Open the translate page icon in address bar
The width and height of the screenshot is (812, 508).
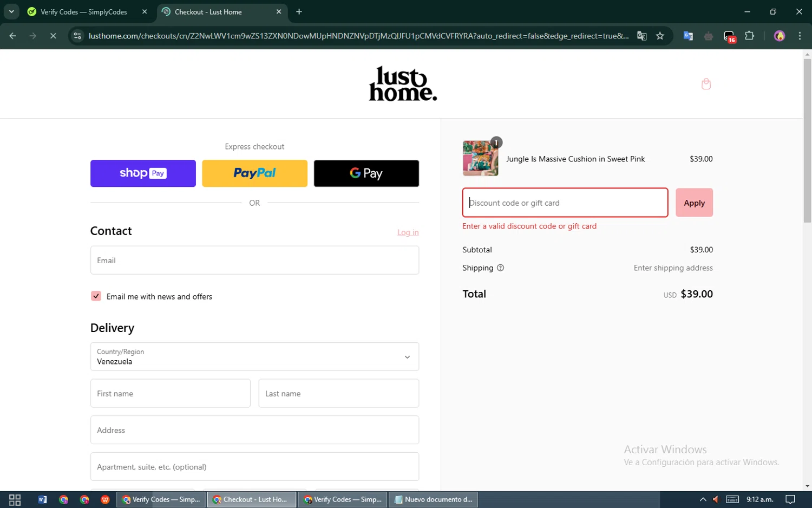(642, 36)
